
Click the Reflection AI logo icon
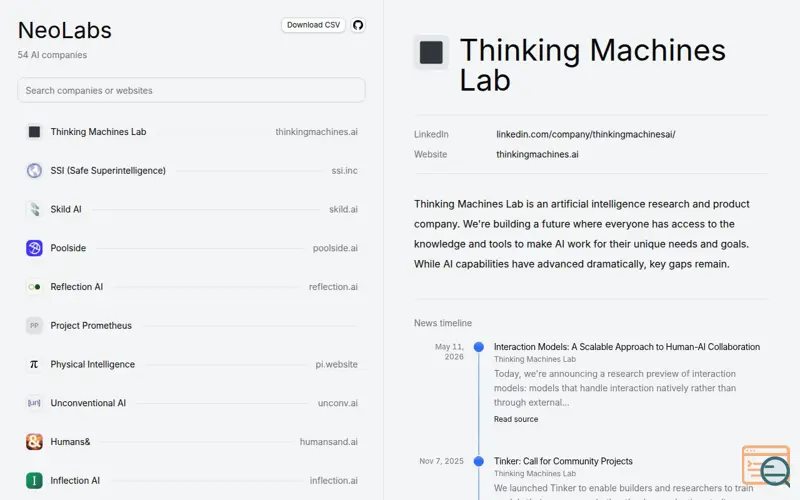pos(34,287)
